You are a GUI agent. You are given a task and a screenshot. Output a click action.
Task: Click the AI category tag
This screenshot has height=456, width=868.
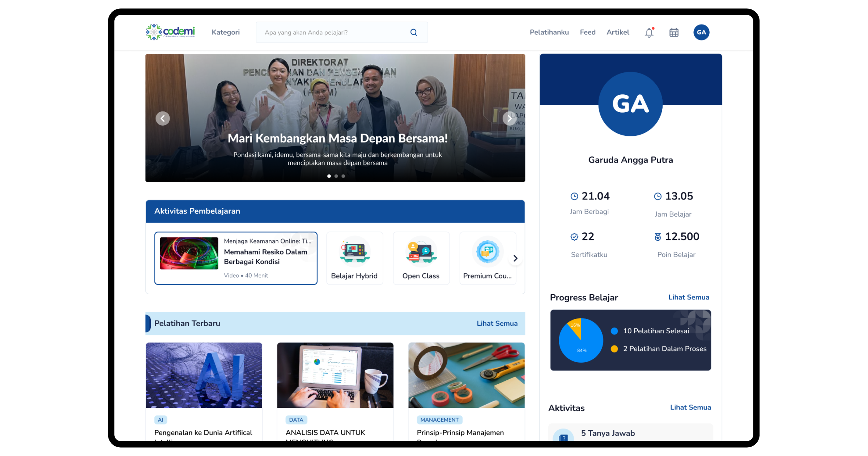coord(161,420)
